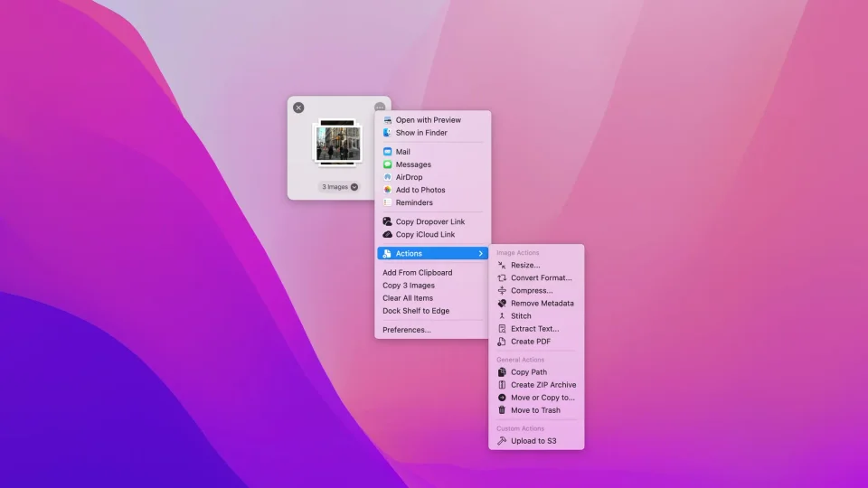This screenshot has height=488, width=868.
Task: Choose Create ZIP Archive
Action: click(x=543, y=385)
